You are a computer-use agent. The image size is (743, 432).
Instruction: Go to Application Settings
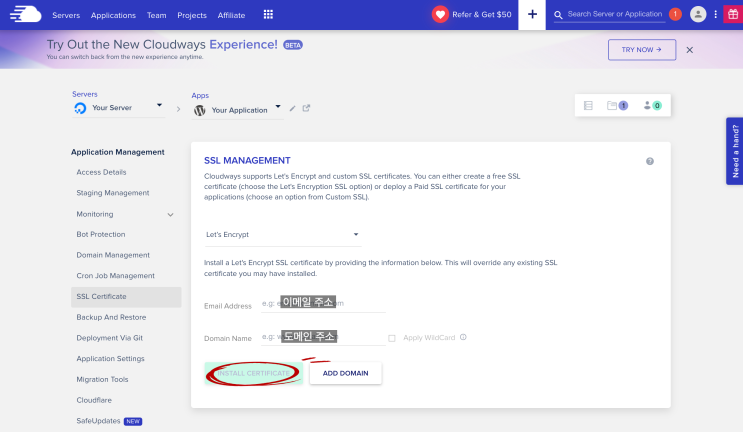click(110, 359)
